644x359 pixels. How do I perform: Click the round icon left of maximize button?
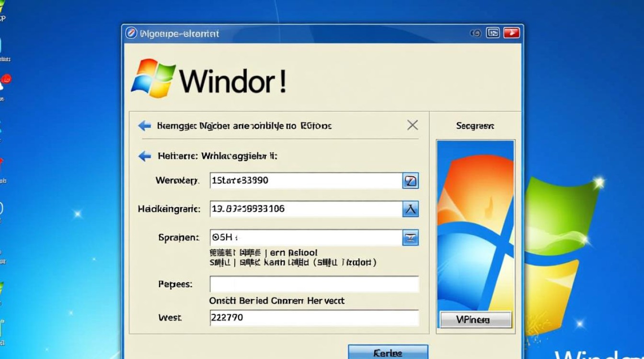click(475, 33)
